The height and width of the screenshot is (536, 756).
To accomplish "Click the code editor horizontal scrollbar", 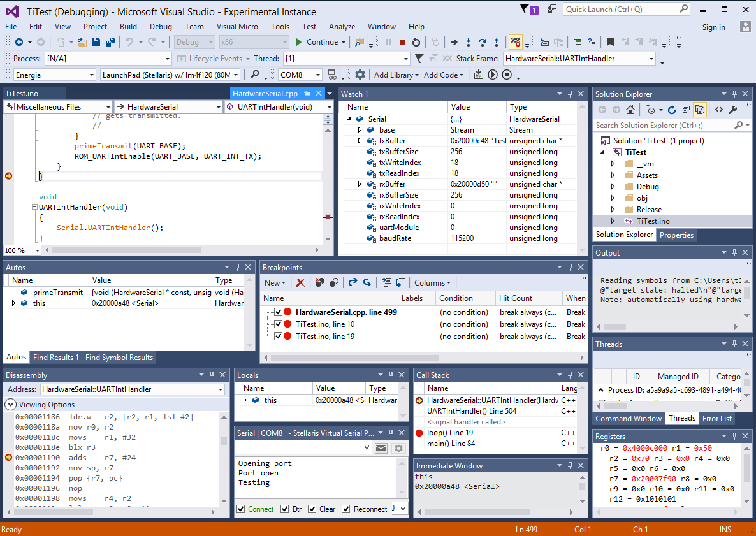I will pyautogui.click(x=127, y=250).
